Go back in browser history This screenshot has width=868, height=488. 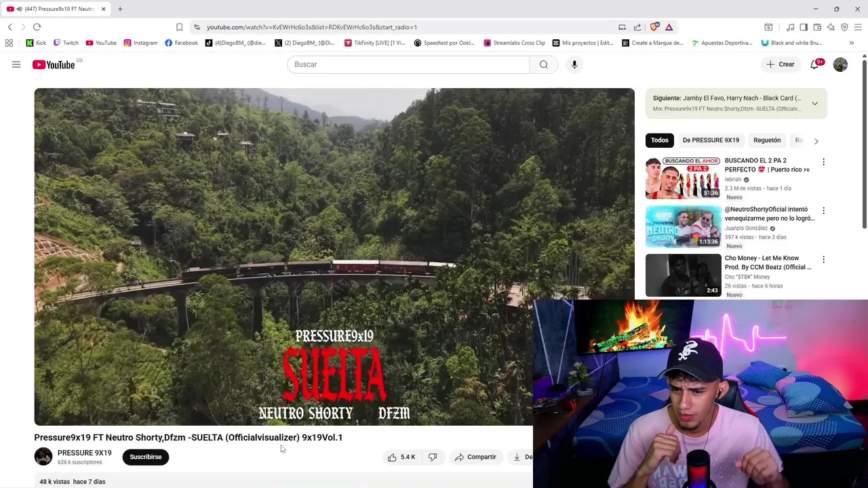click(x=9, y=27)
